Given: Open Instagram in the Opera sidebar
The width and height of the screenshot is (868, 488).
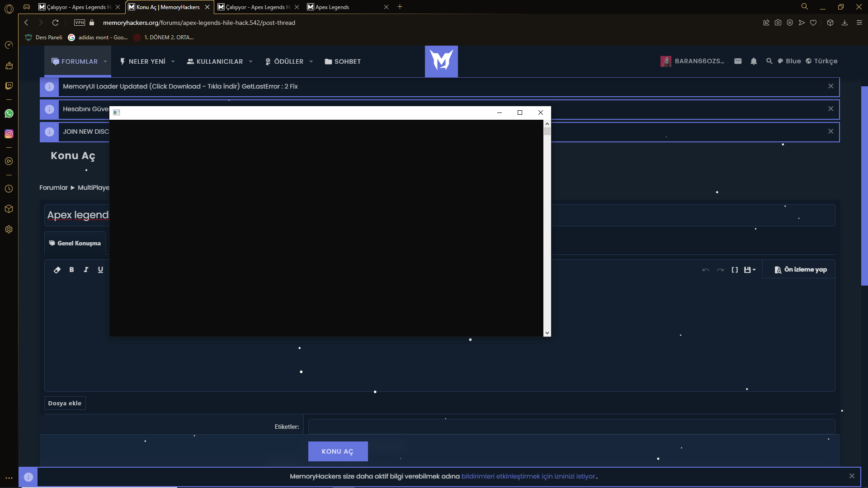Looking at the screenshot, I should (x=9, y=134).
